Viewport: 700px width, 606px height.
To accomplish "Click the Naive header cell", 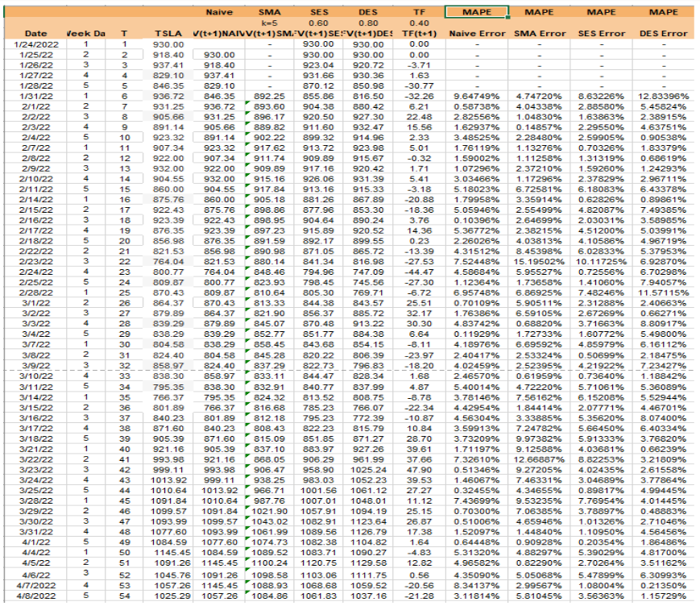I will 219,12.
